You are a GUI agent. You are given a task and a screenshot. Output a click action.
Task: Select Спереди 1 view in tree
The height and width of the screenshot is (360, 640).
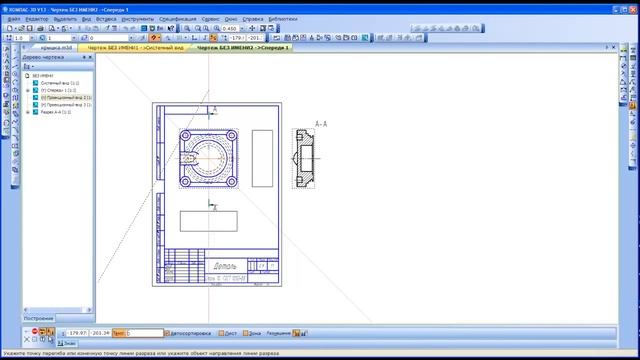(x=58, y=90)
